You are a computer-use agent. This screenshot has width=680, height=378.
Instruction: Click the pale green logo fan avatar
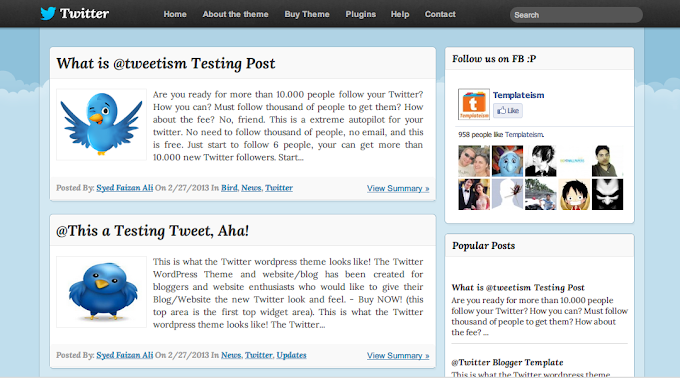point(574,161)
